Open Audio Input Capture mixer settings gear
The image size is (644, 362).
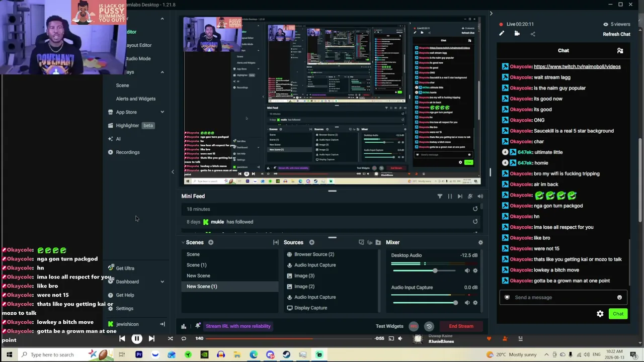475,303
